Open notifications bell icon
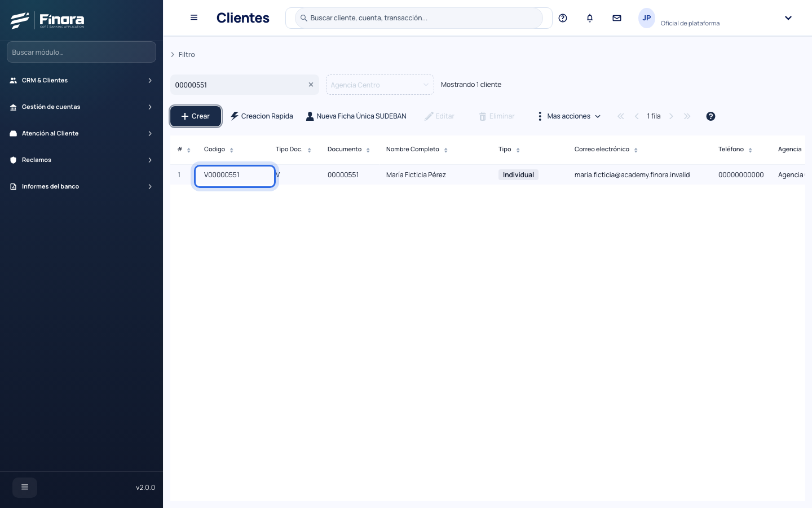812x508 pixels. coord(590,18)
